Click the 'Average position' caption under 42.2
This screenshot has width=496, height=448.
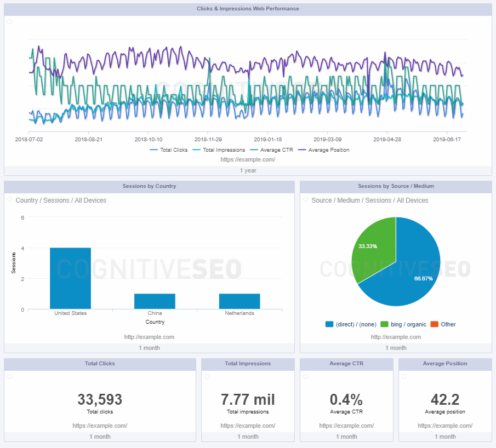[445, 412]
